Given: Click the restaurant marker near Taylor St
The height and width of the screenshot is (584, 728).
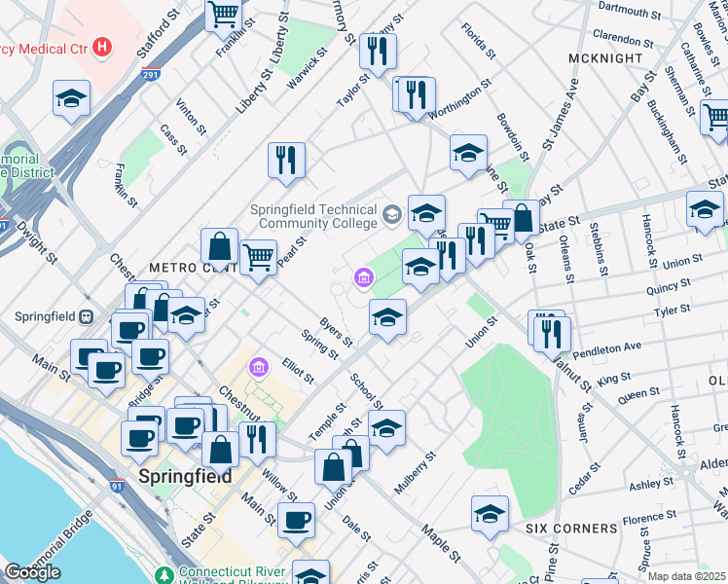Looking at the screenshot, I should (378, 52).
